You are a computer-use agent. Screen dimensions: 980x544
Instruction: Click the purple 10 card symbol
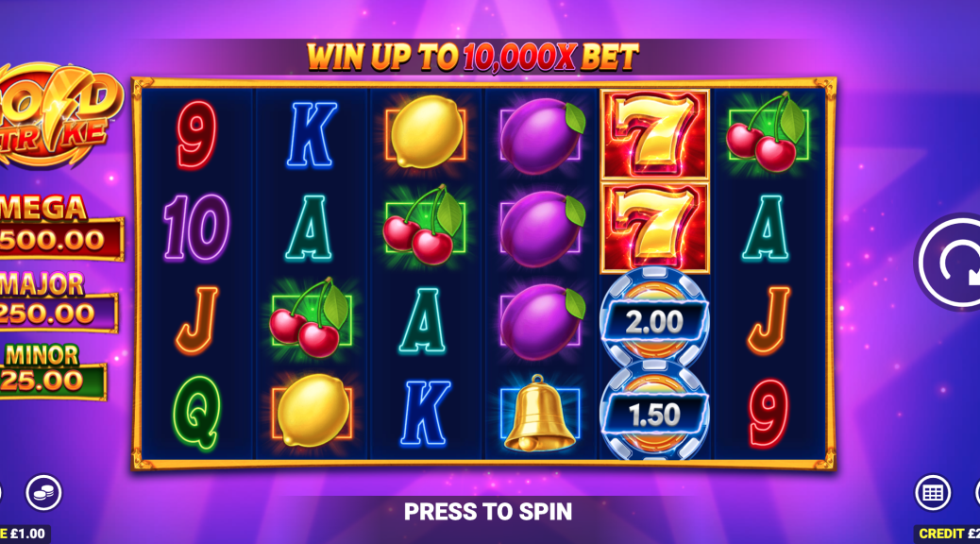[196, 227]
